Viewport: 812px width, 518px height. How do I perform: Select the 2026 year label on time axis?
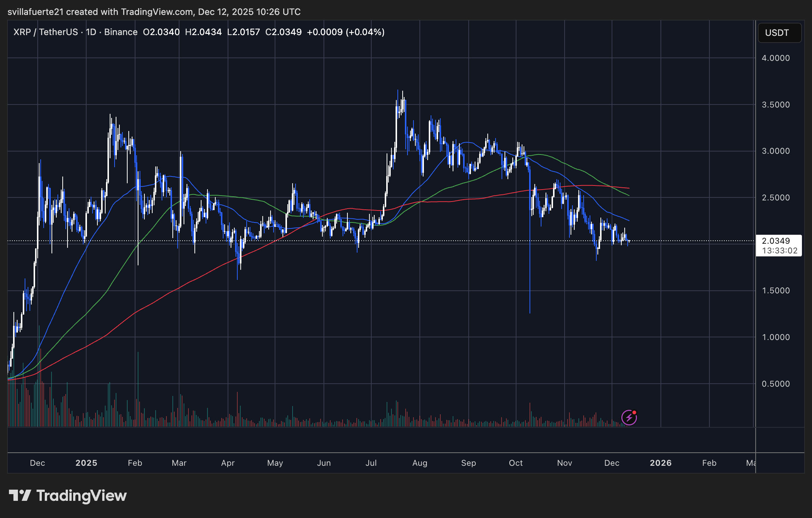coord(660,463)
